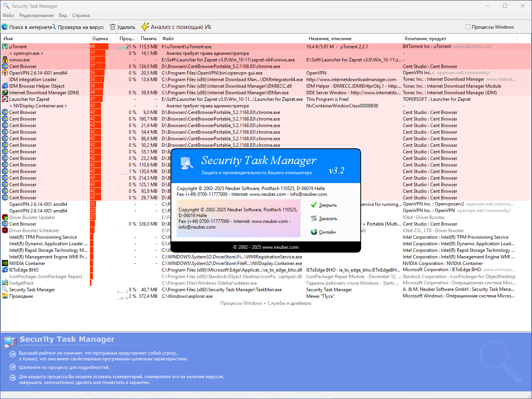Click the Driver Booster Updater icon

pos(5,217)
